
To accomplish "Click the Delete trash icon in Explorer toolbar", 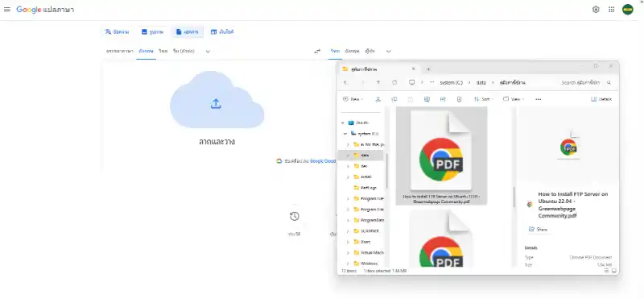I will tap(459, 99).
